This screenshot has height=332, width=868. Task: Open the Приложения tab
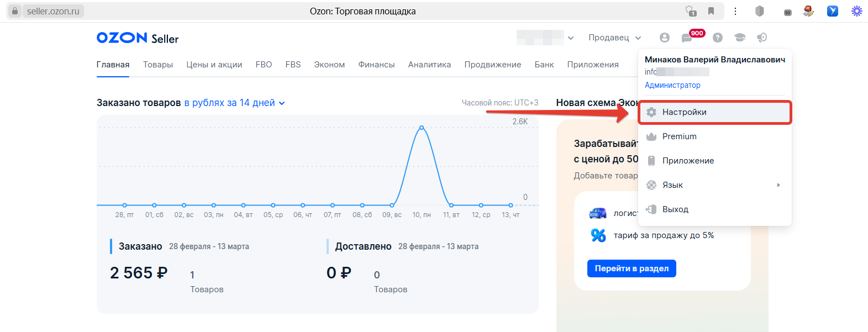click(x=593, y=65)
